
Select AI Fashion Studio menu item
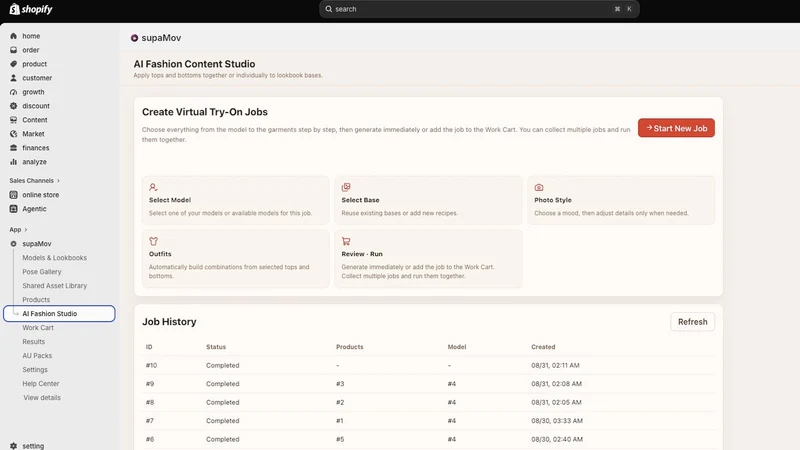click(59, 314)
